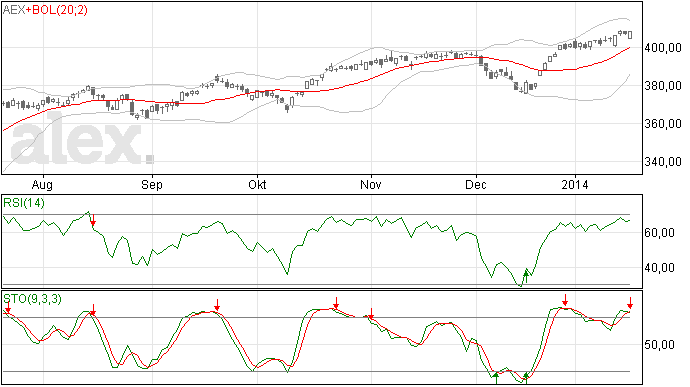Click the 60,00 RSI axis label
Image resolution: width=690 pixels, height=387 pixels.
click(x=659, y=232)
